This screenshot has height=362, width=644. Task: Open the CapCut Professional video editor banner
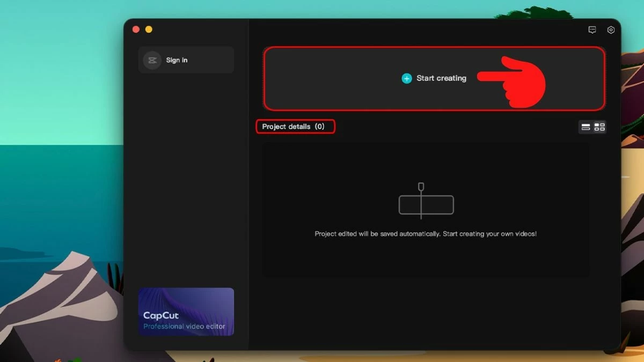click(186, 312)
